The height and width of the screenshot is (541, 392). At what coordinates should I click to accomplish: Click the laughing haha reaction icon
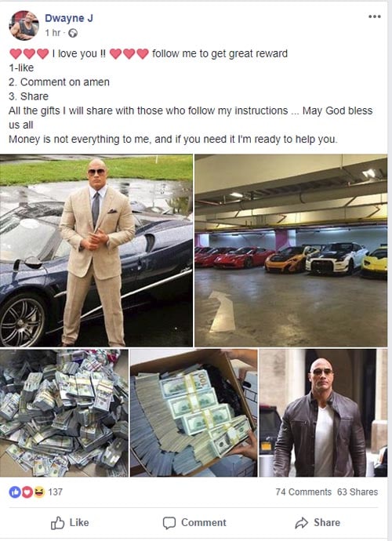(39, 492)
